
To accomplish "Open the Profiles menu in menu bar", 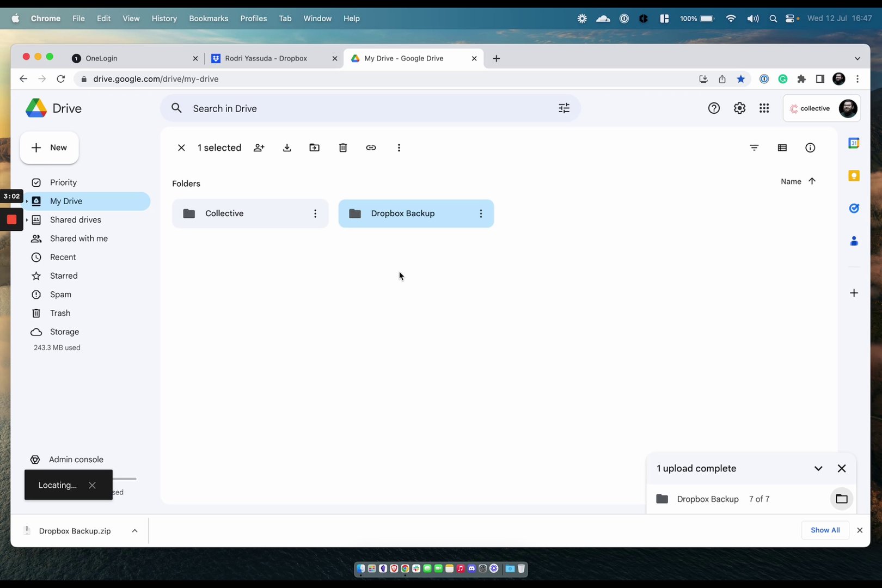I will [x=254, y=19].
